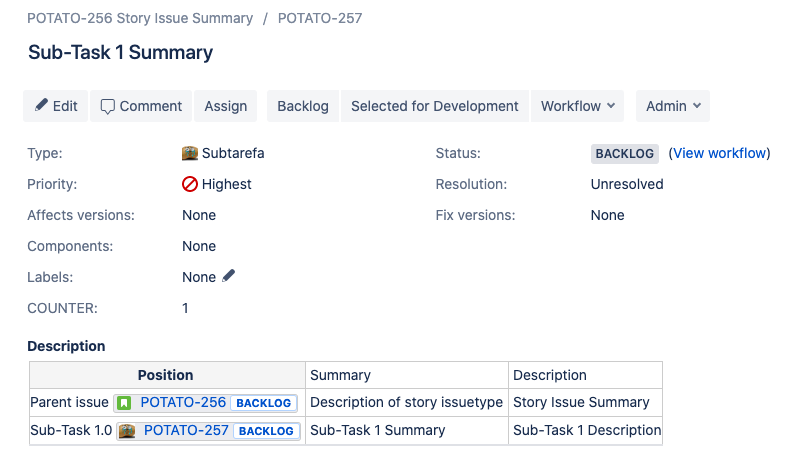Click the Sub-Task 1 Summary page title
This screenshot has width=807, height=472.
120,53
